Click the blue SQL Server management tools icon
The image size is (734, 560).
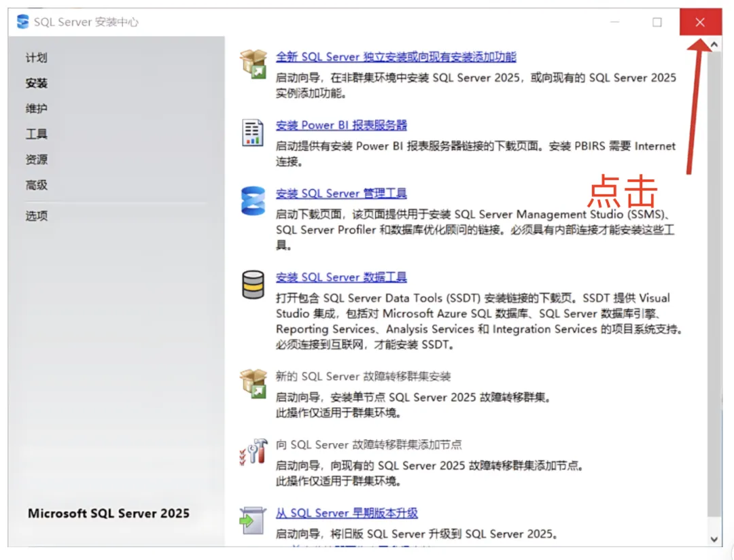pos(254,201)
